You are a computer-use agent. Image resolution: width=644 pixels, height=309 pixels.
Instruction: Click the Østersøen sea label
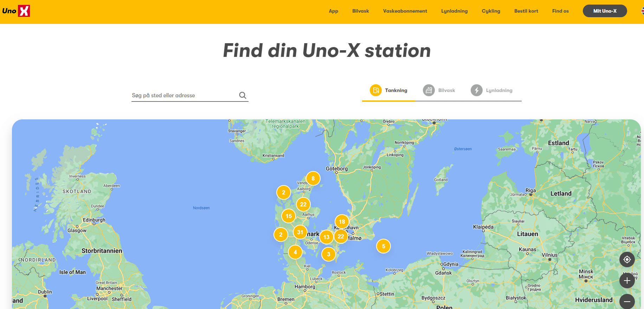coord(463,149)
